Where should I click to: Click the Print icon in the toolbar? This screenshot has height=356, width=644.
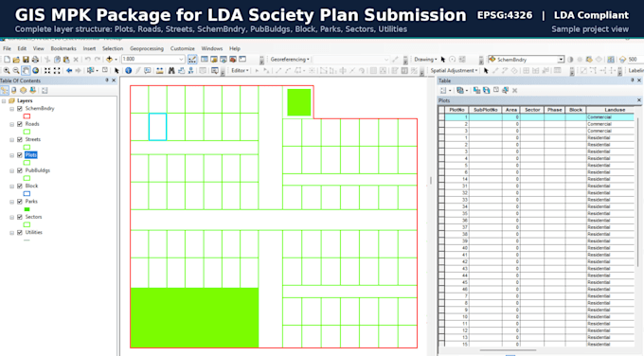(35, 60)
